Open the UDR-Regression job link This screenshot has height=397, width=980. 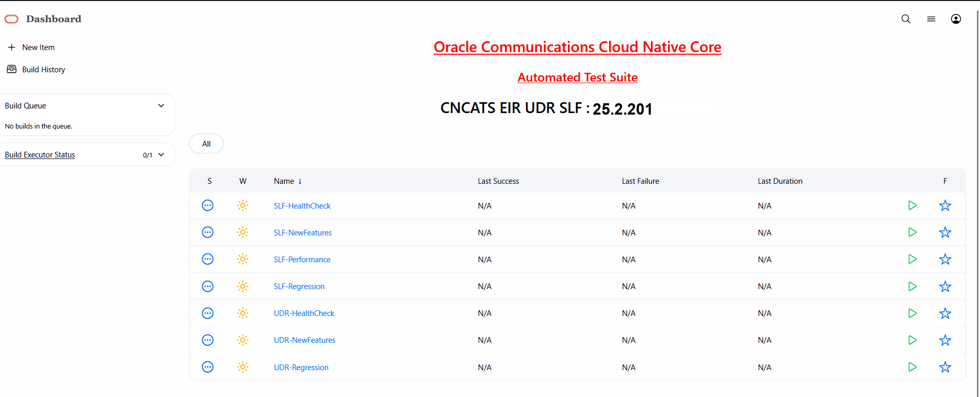coord(301,367)
